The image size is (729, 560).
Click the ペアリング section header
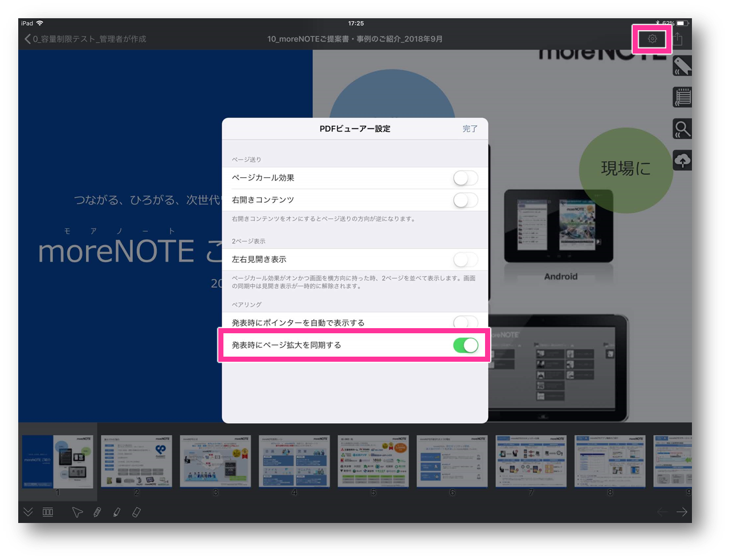[246, 305]
